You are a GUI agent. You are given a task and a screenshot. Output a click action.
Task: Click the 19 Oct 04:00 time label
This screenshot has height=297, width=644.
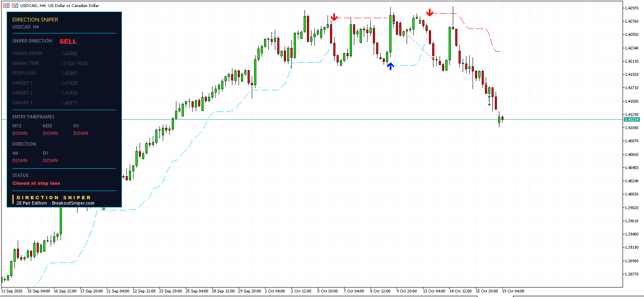tap(514, 291)
